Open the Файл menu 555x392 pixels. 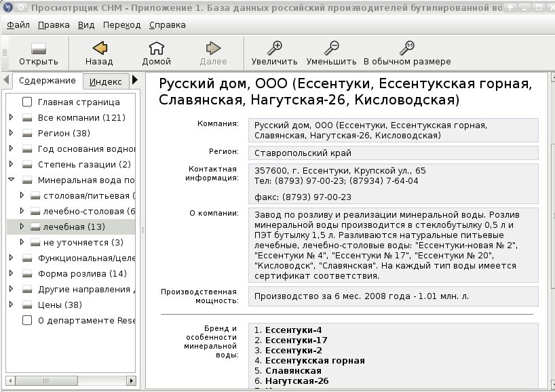pyautogui.click(x=18, y=25)
